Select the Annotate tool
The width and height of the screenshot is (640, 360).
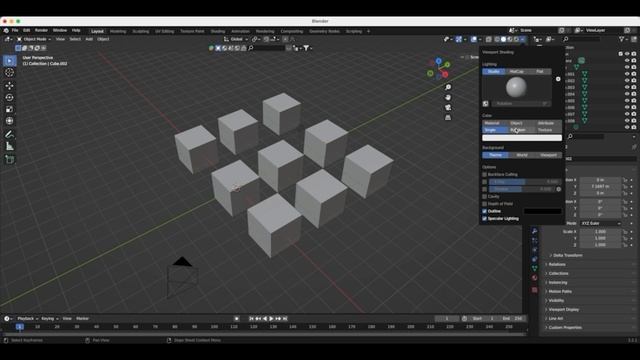(9, 134)
